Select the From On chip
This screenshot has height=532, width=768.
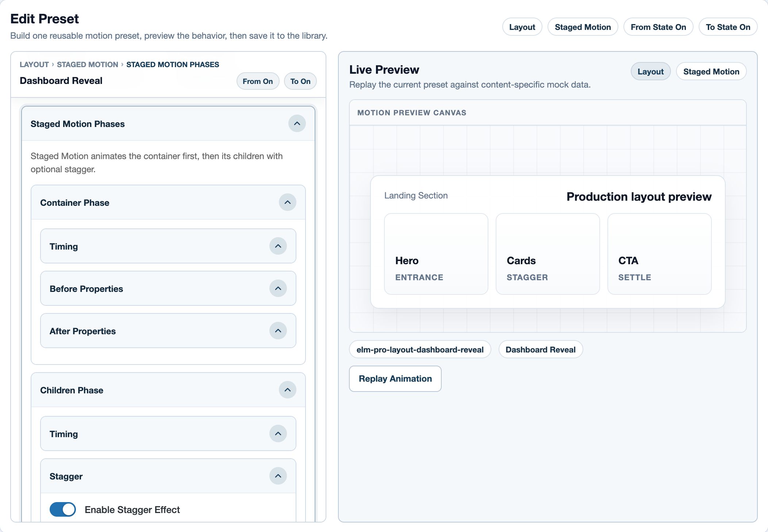click(258, 81)
